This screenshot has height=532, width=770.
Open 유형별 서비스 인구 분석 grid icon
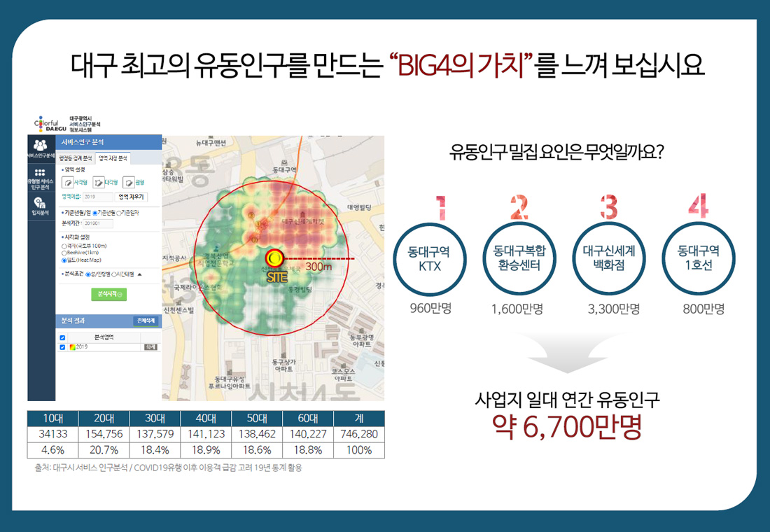(40, 172)
